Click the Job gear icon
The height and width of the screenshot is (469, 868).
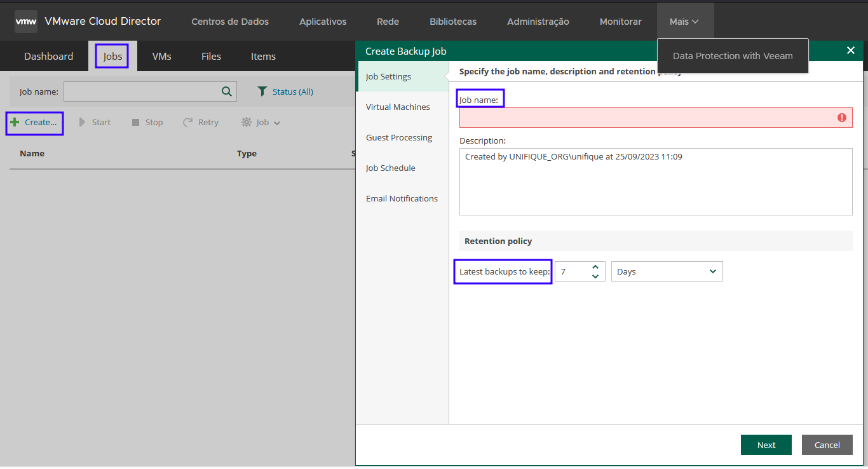(247, 122)
